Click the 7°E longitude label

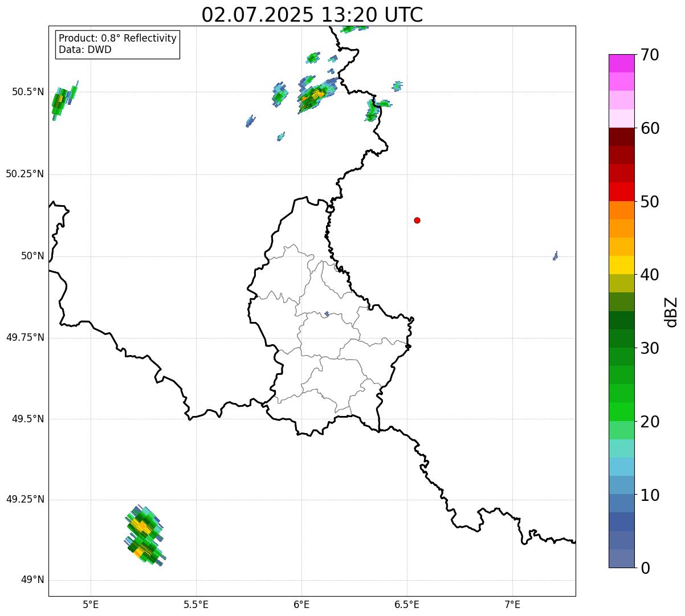point(512,605)
